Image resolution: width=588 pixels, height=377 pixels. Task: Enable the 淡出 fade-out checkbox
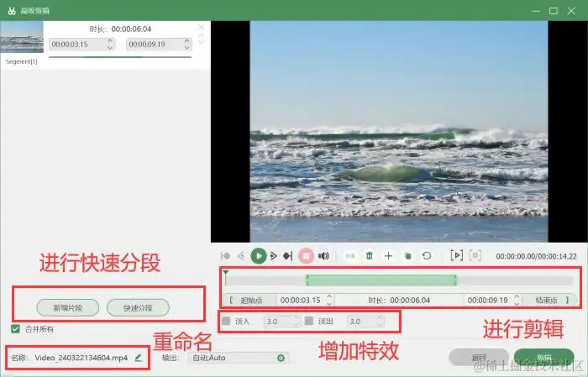tap(309, 321)
